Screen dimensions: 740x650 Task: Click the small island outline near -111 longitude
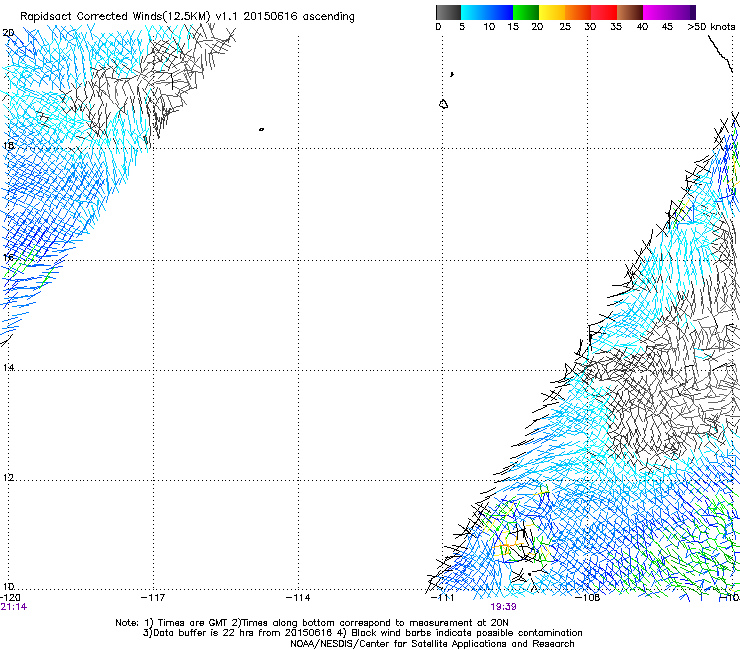pyautogui.click(x=443, y=104)
